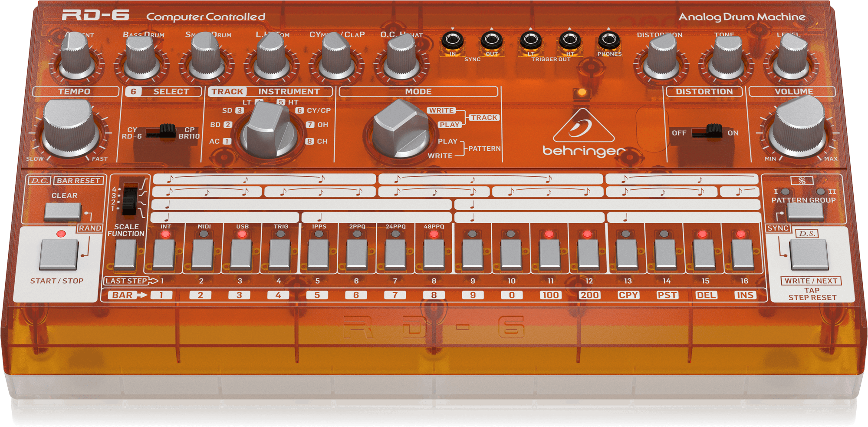Click the large VOLUME knob

click(x=798, y=127)
